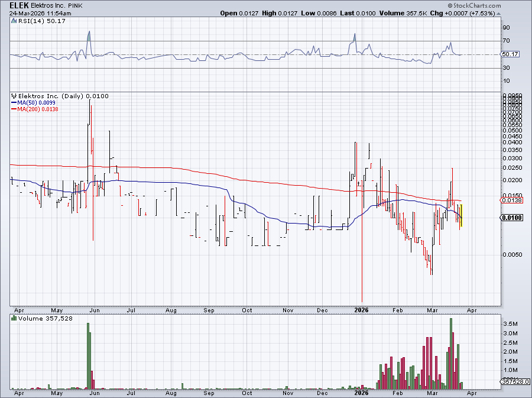
Task: Click the bold 0.0100 last price tag on the axis
Action: point(512,218)
